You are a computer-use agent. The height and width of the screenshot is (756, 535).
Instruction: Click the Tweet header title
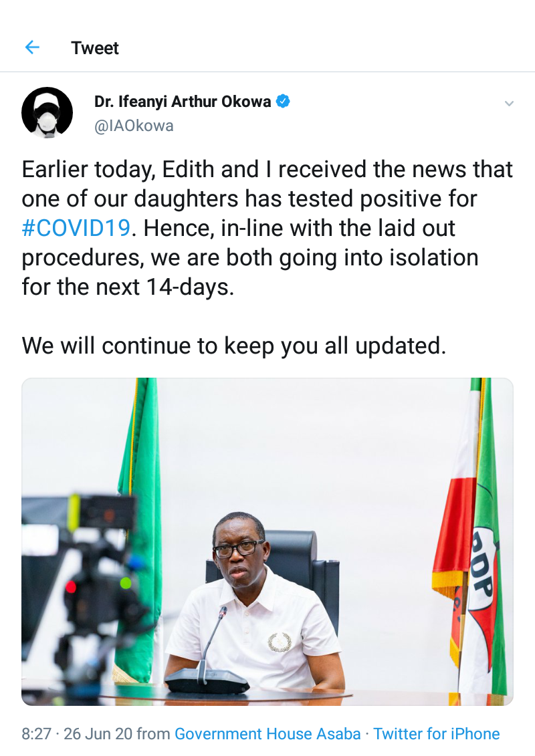coord(95,48)
